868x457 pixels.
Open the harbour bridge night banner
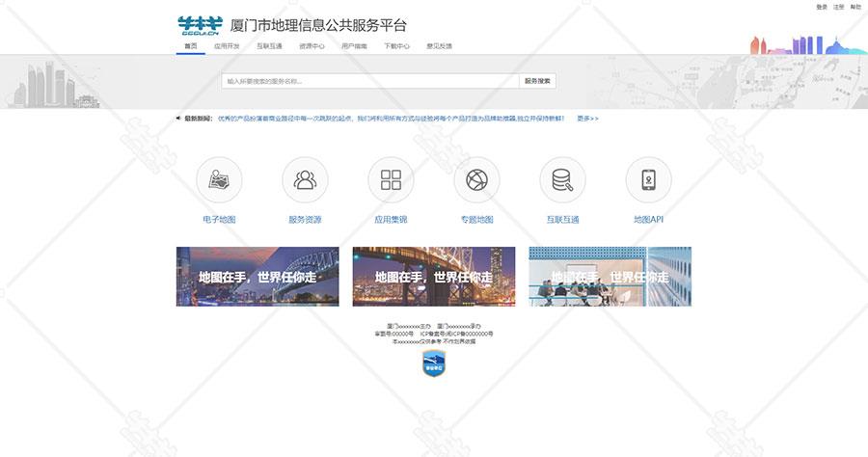click(x=258, y=277)
